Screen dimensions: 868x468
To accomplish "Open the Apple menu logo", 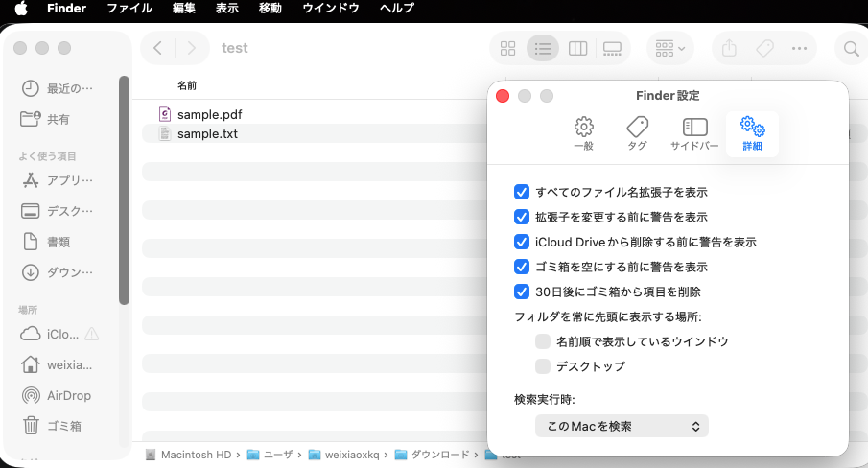I will 21,9.
